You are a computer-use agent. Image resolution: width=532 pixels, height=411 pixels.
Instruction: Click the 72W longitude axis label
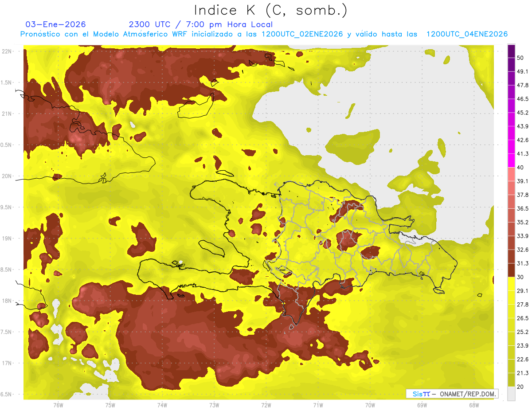tap(266, 405)
